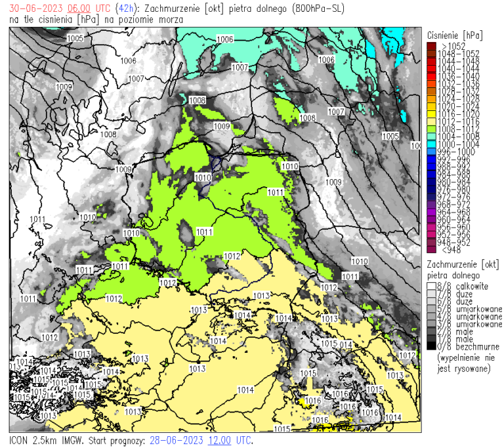Click the 976-980 navy legend swatch

[x=431, y=190]
